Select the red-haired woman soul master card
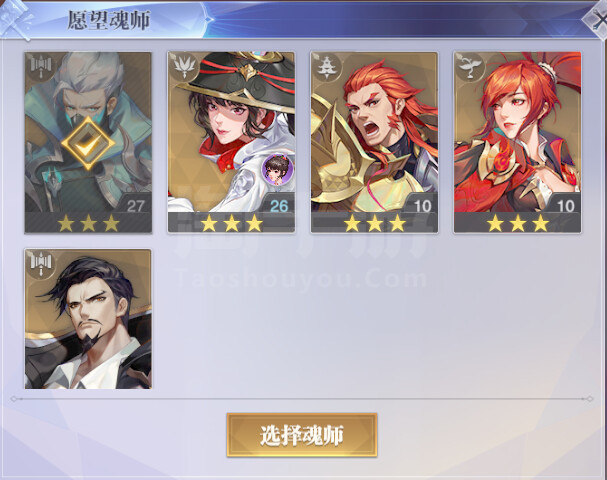Viewport: 607px width, 480px height. click(x=518, y=142)
